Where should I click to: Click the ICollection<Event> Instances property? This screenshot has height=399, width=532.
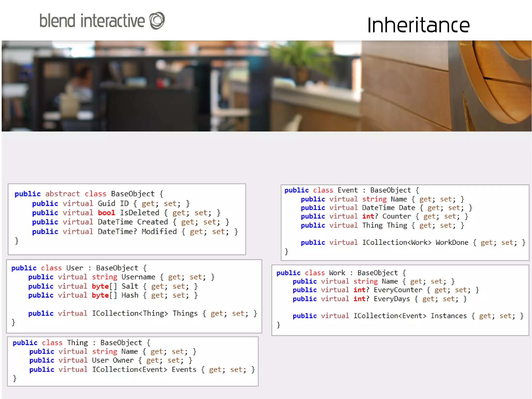pyautogui.click(x=408, y=316)
